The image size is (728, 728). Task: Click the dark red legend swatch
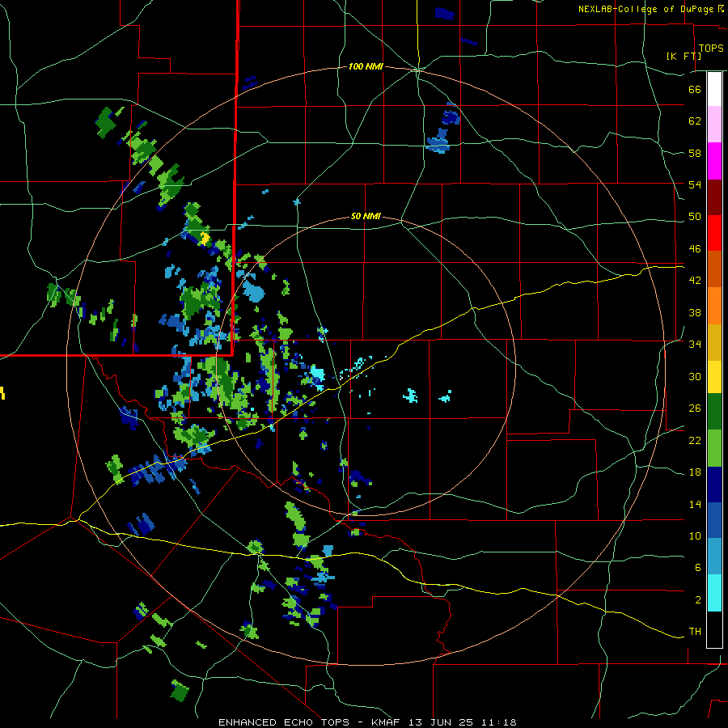point(714,197)
